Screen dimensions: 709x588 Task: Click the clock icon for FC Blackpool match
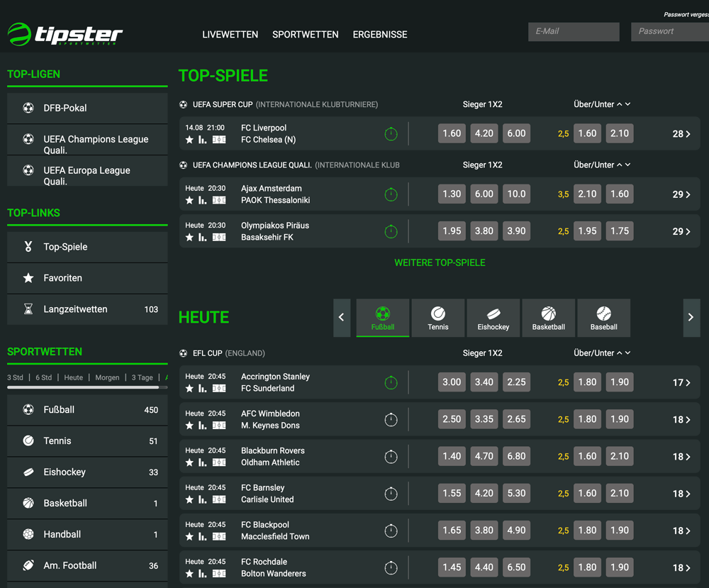[391, 531]
